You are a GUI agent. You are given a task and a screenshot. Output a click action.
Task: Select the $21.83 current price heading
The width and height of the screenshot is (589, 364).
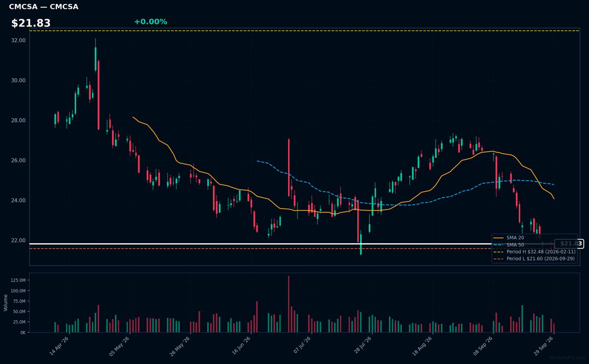click(x=31, y=23)
